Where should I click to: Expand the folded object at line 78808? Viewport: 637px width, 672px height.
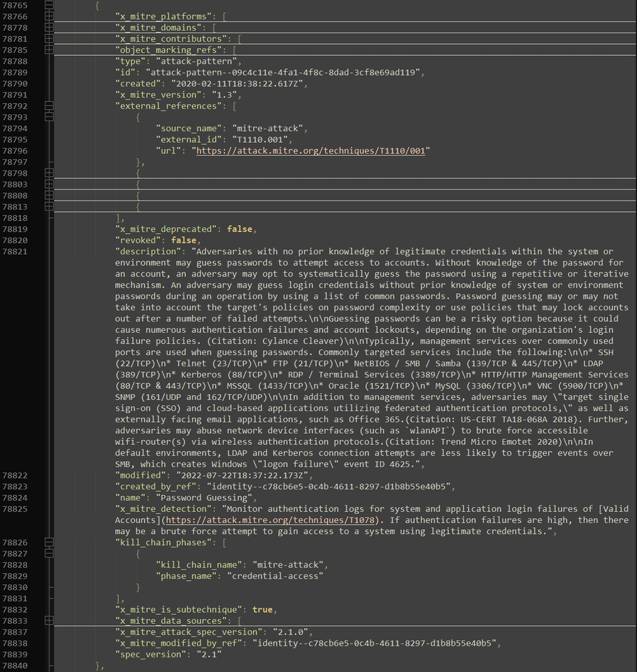[47, 195]
